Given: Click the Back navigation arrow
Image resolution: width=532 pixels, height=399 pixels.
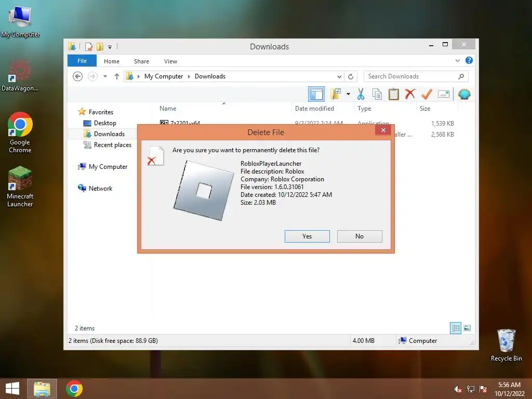Looking at the screenshot, I should (78, 76).
